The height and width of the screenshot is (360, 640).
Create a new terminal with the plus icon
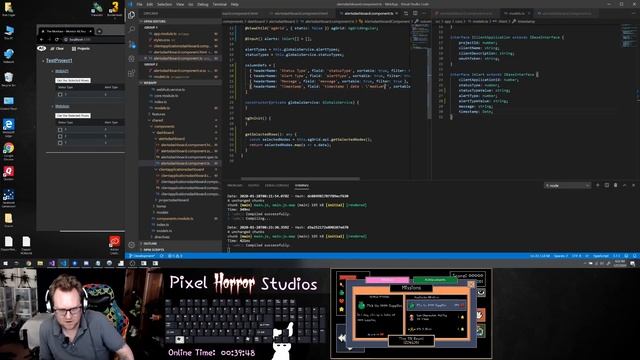pos(598,185)
